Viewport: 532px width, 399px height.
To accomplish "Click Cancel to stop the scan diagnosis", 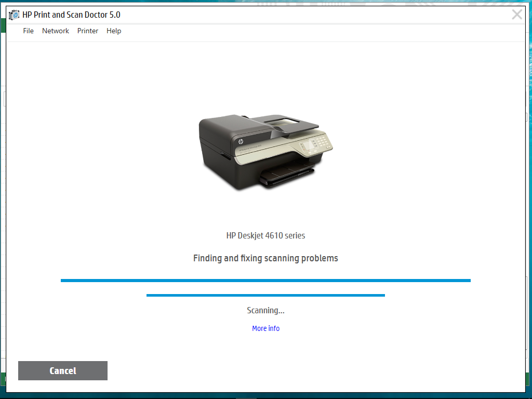I will point(62,370).
